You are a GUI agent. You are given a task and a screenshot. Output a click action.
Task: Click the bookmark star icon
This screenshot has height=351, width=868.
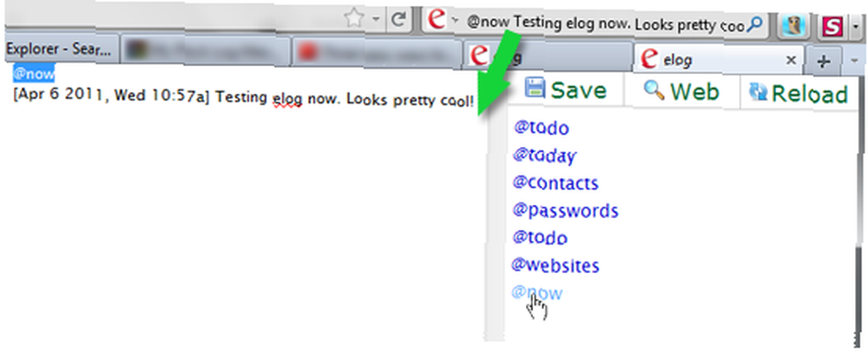tap(353, 19)
